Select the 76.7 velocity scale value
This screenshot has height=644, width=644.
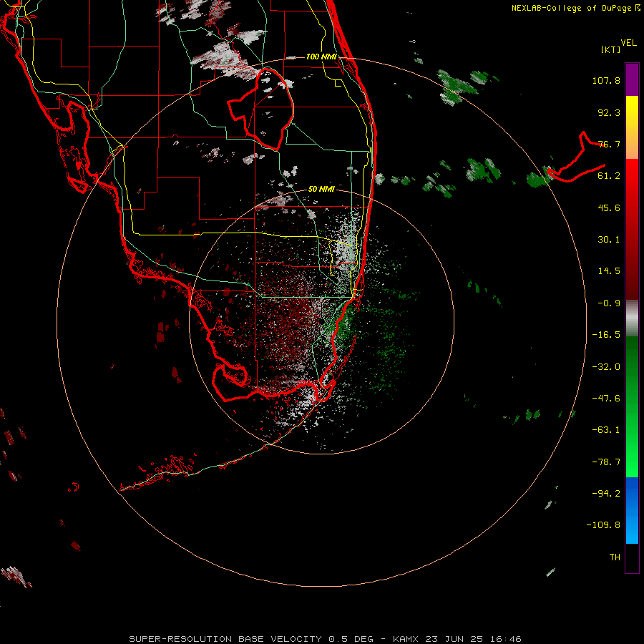(609, 144)
